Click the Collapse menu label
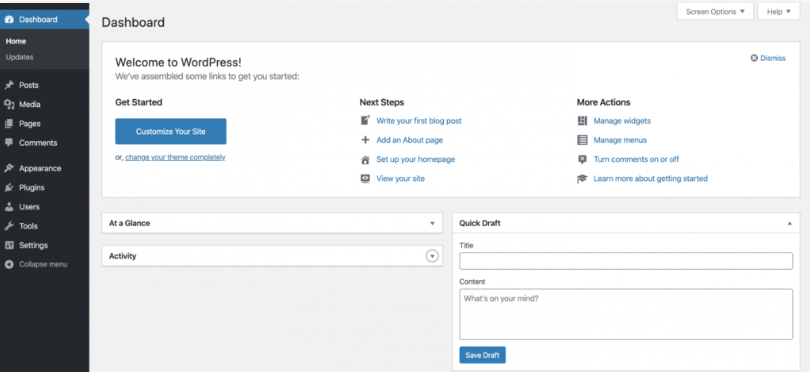810x372 pixels. (43, 265)
